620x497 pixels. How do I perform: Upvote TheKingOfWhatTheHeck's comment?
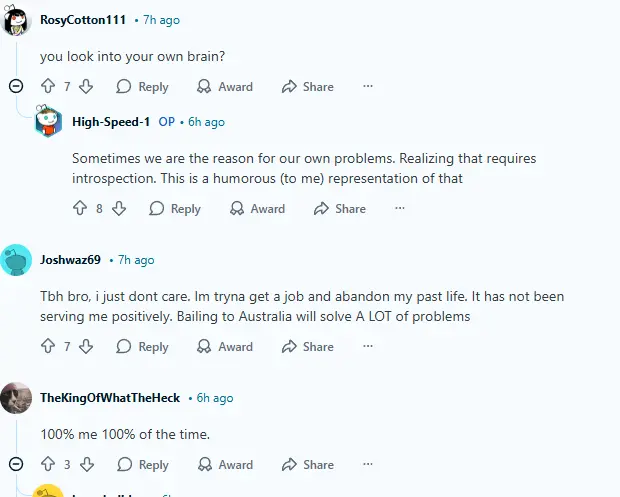click(48, 465)
